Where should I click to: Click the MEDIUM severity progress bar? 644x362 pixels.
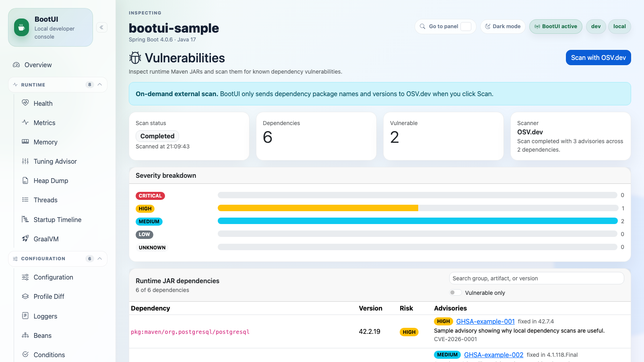pyautogui.click(x=418, y=221)
